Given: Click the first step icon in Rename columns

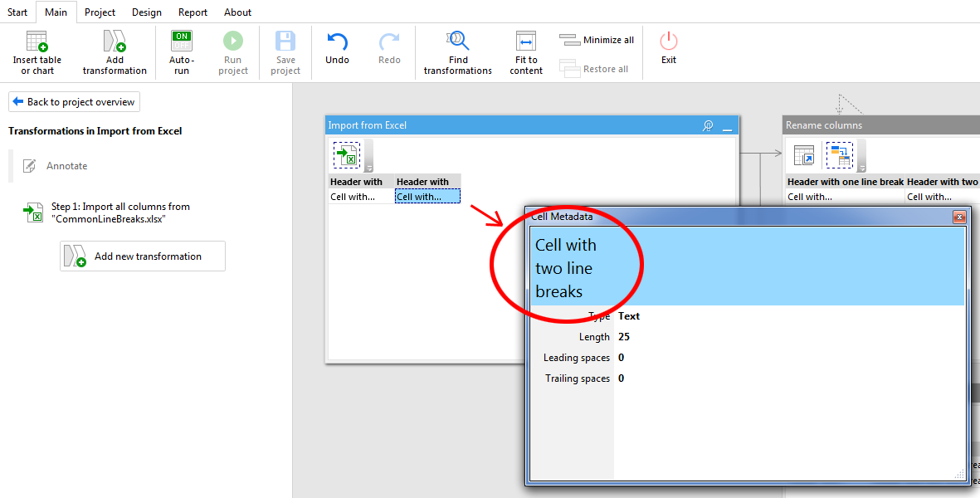Looking at the screenshot, I should click(804, 155).
